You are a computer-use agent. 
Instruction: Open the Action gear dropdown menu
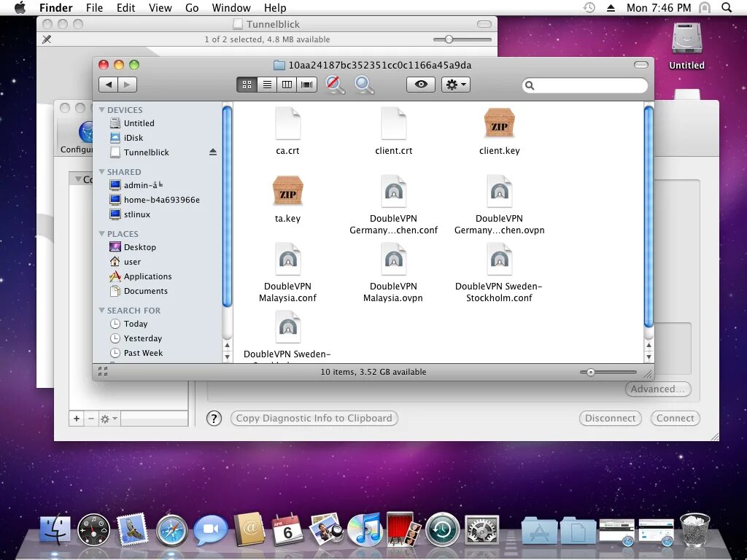456,85
